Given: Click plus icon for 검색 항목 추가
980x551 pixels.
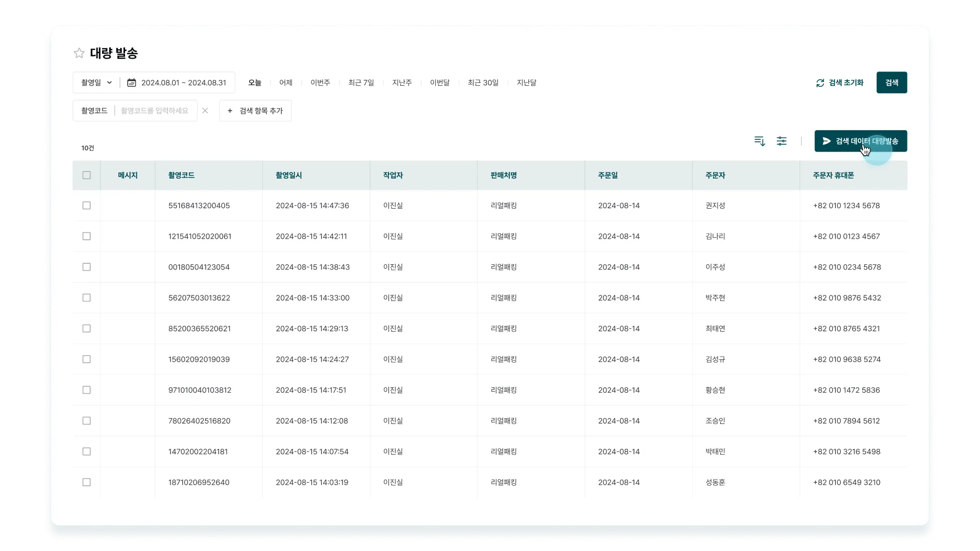Looking at the screenshot, I should (x=230, y=111).
